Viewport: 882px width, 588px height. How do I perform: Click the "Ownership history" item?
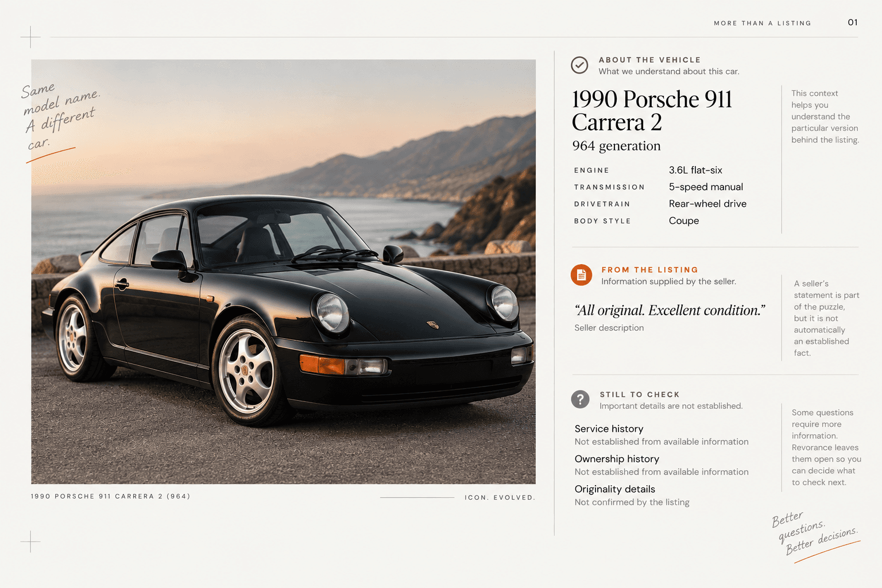(x=617, y=459)
